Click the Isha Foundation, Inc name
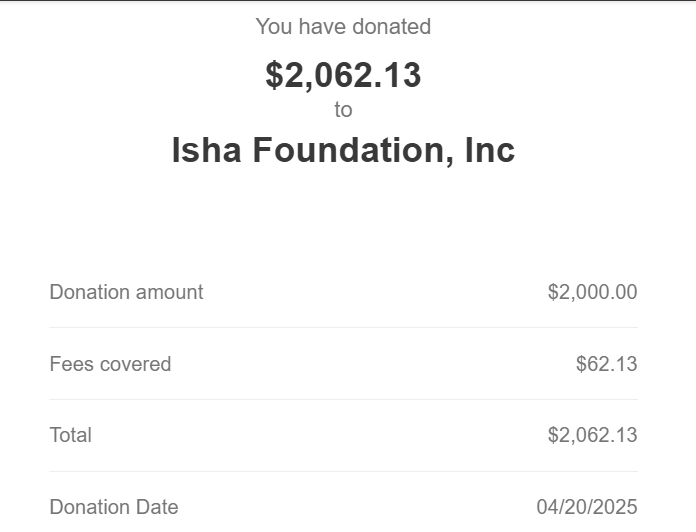 (x=343, y=150)
